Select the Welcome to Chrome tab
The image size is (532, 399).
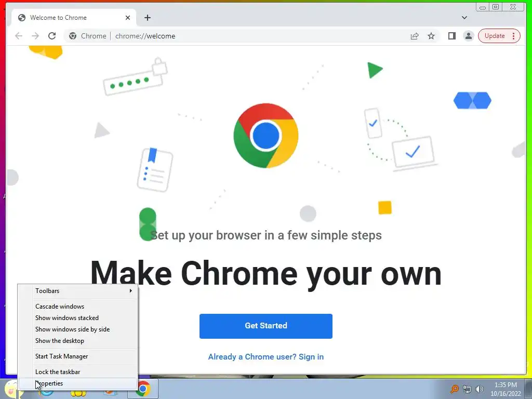coord(74,18)
